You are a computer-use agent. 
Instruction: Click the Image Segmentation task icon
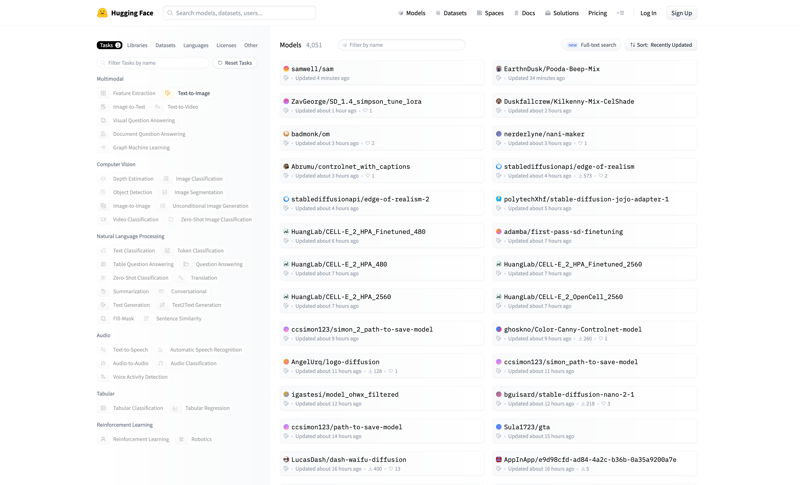(x=165, y=192)
